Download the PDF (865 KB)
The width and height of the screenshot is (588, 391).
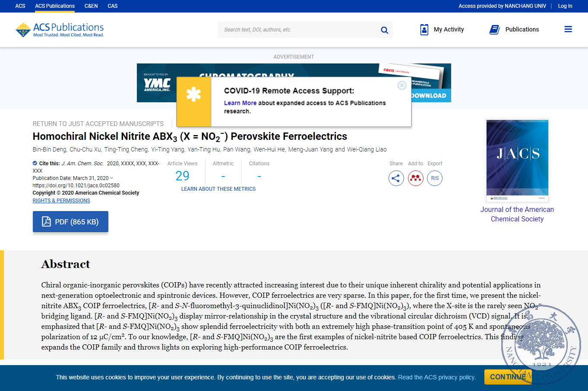coord(70,222)
